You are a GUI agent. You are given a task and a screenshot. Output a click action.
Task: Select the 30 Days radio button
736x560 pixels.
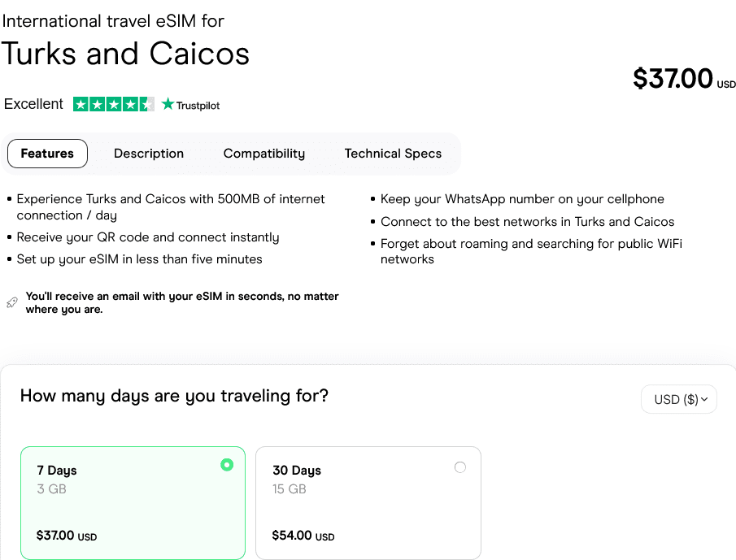tap(460, 467)
